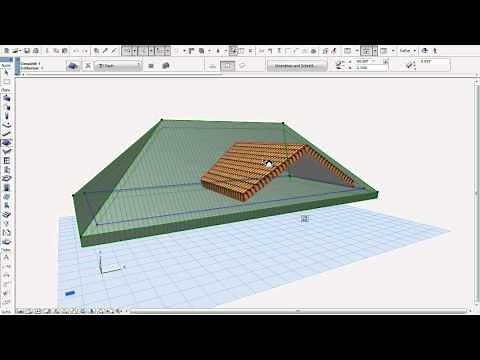480x360 pixels.
Task: Click the wide labeled button in info box
Action: click(x=296, y=66)
